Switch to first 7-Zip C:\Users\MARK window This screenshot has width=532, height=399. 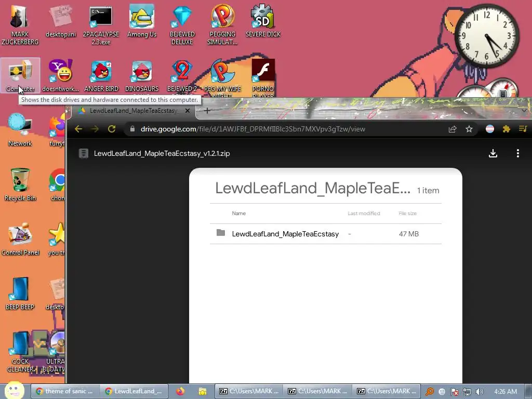(x=249, y=391)
